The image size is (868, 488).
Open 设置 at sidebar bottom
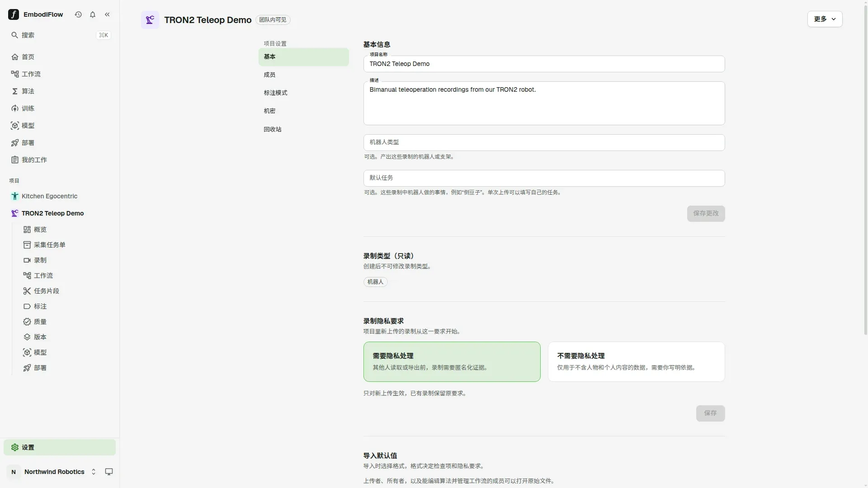click(x=60, y=447)
